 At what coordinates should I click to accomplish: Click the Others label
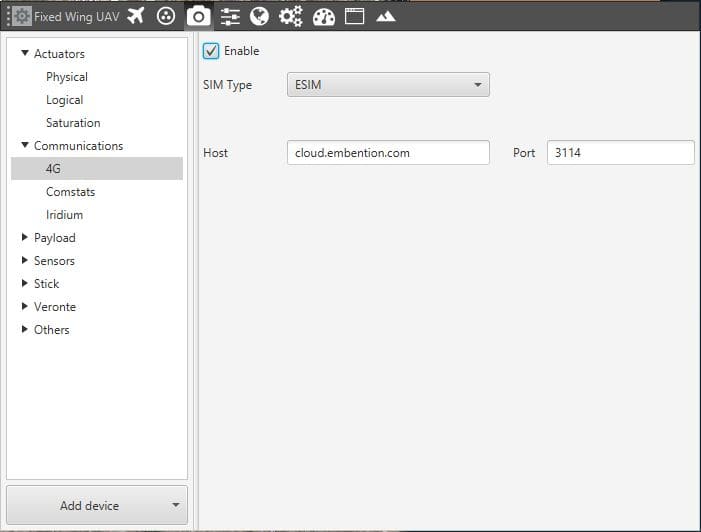51,330
